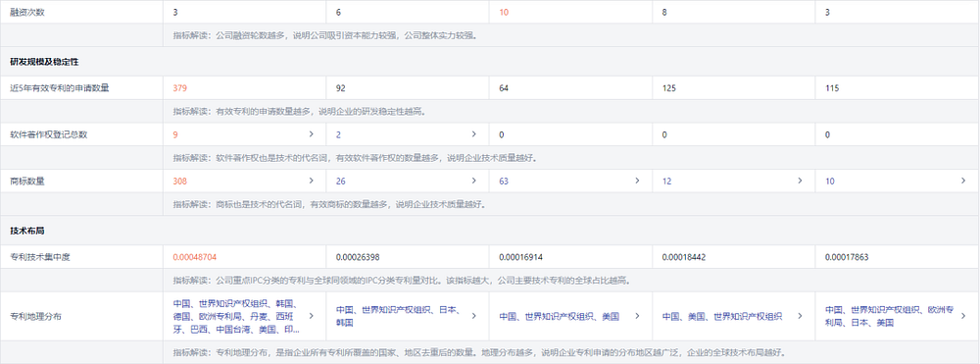The height and width of the screenshot is (364, 980).
Task: Expand the chevron for 中国、世界知识产权组织、美国 distribution
Action: pos(637,317)
